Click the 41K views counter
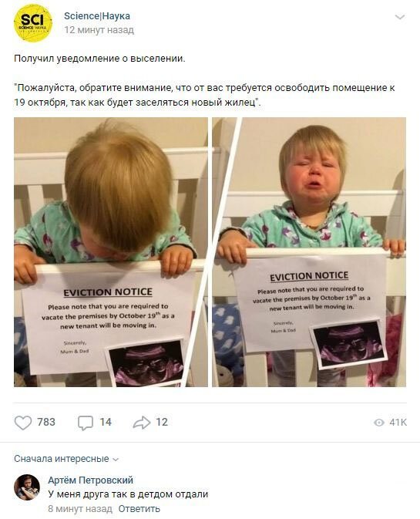This screenshot has width=420, height=519. pyautogui.click(x=398, y=423)
